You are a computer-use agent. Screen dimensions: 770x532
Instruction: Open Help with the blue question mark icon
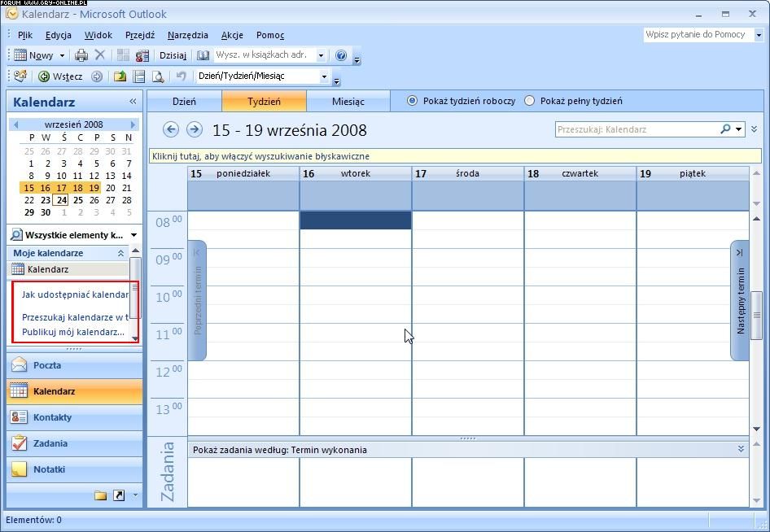coord(341,55)
